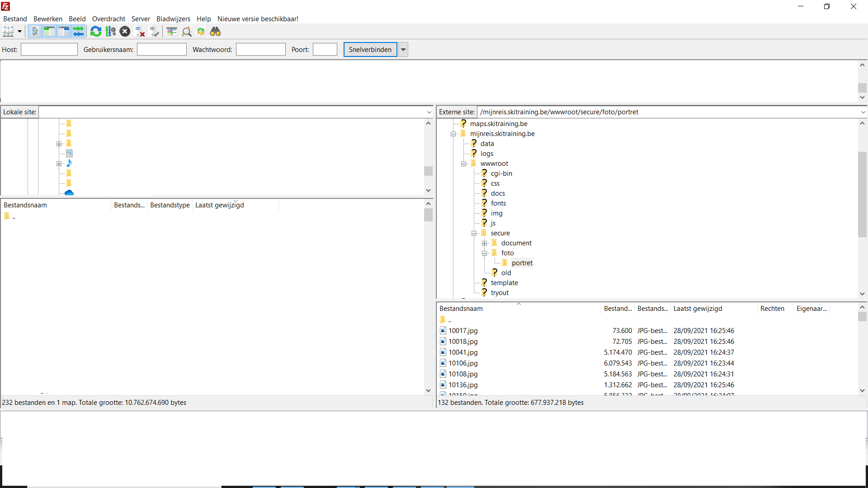
Task: Open the Bladwijzers menu
Action: pyautogui.click(x=173, y=19)
